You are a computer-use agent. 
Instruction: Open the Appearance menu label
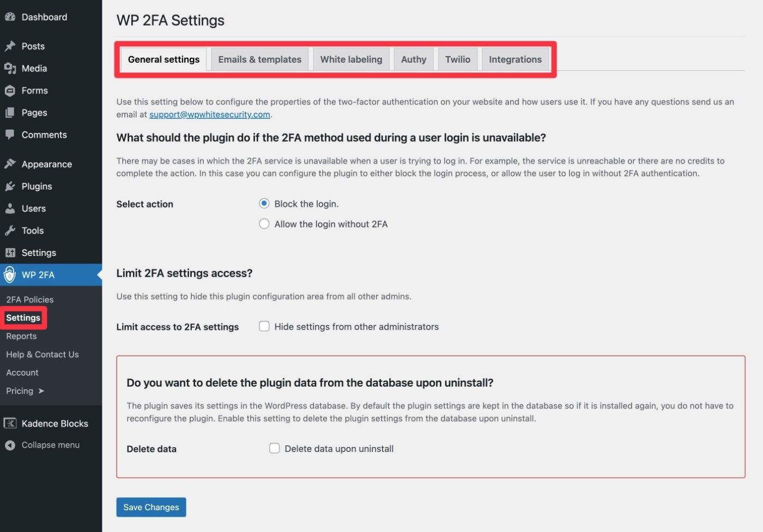click(47, 164)
